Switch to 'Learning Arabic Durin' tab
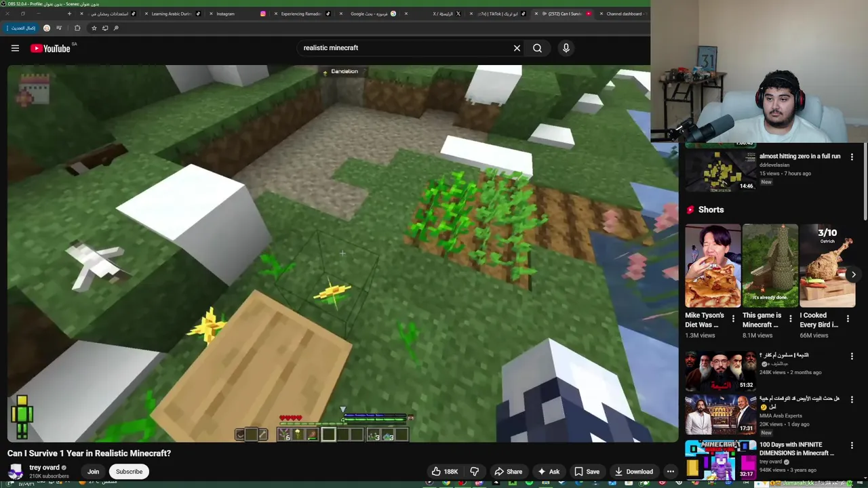The height and width of the screenshot is (488, 868). pos(172,14)
